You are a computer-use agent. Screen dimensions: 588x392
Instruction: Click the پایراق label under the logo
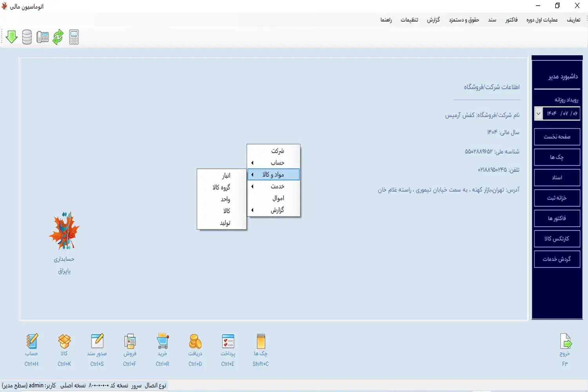[64, 271]
